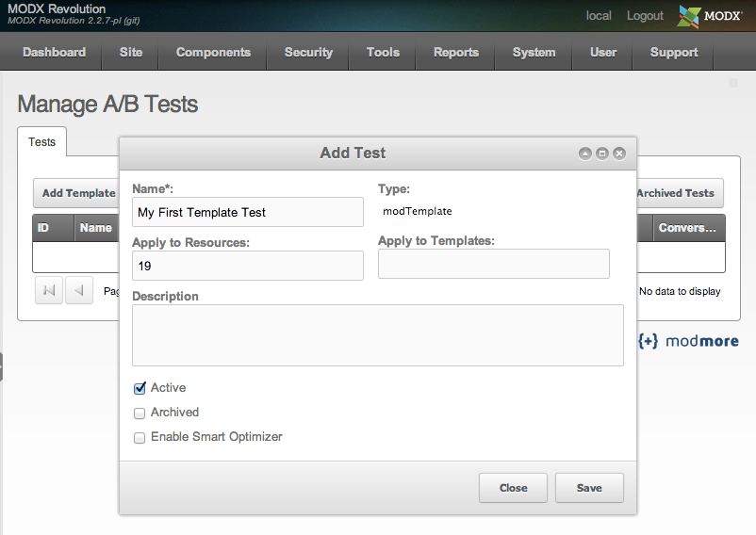Click the MODX logo in the header
The image size is (756, 535).
710,16
